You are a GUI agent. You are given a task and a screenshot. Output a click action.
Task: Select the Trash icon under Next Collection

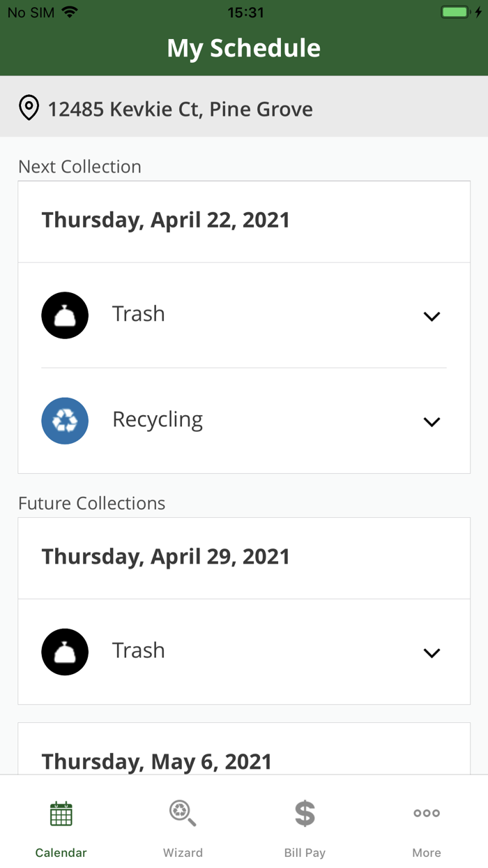pos(65,315)
